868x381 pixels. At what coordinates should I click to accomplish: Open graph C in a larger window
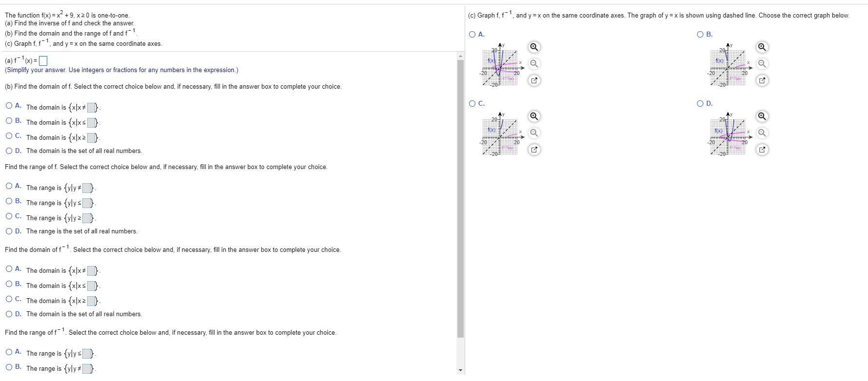click(x=534, y=150)
